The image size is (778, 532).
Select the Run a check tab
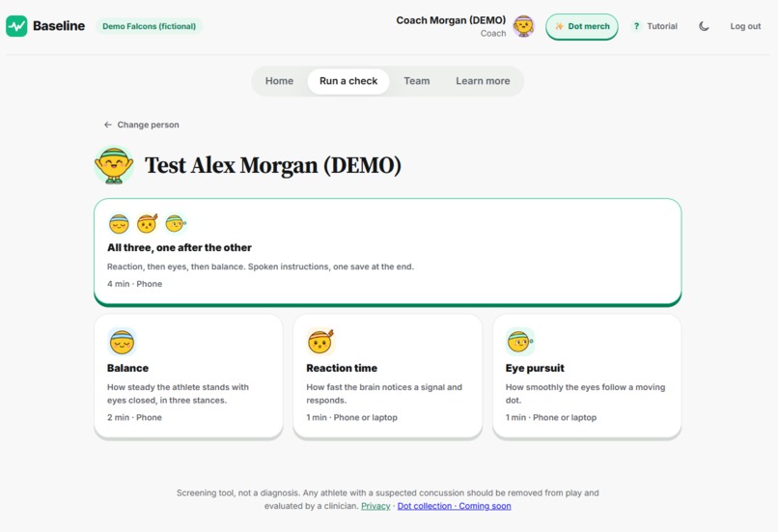[348, 81]
